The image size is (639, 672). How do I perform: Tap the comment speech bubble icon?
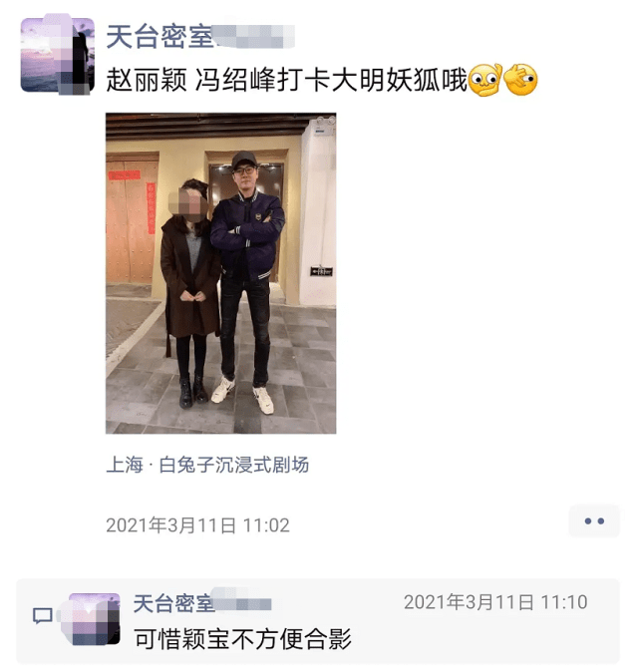coord(43,616)
